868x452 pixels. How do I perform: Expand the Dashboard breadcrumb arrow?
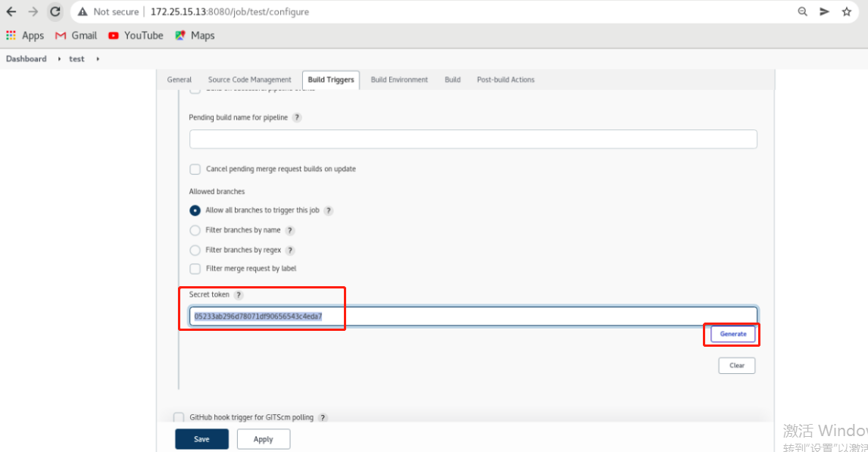(59, 58)
